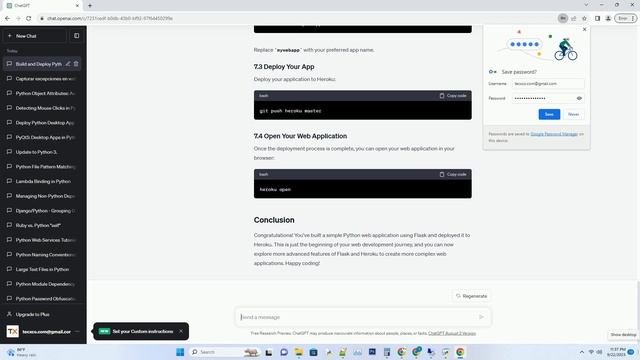Image resolution: width=640 pixels, height=360 pixels.
Task: Open the Ruby vs. Python self chat
Action: [42, 225]
